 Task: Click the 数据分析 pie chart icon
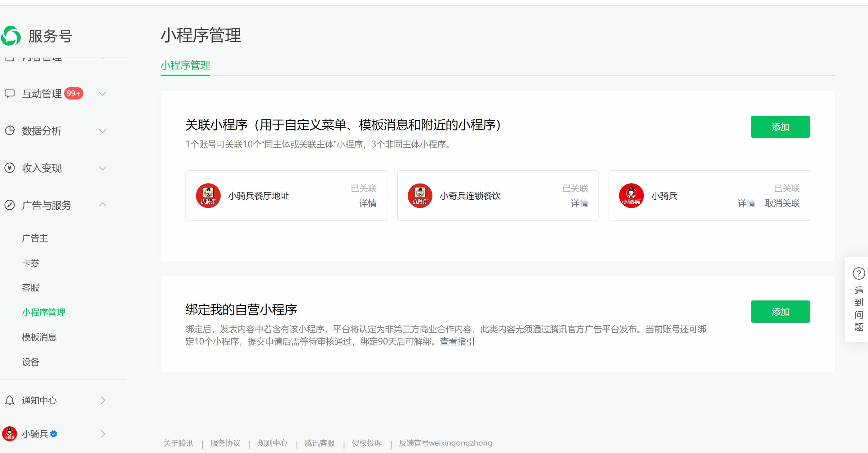(x=10, y=131)
